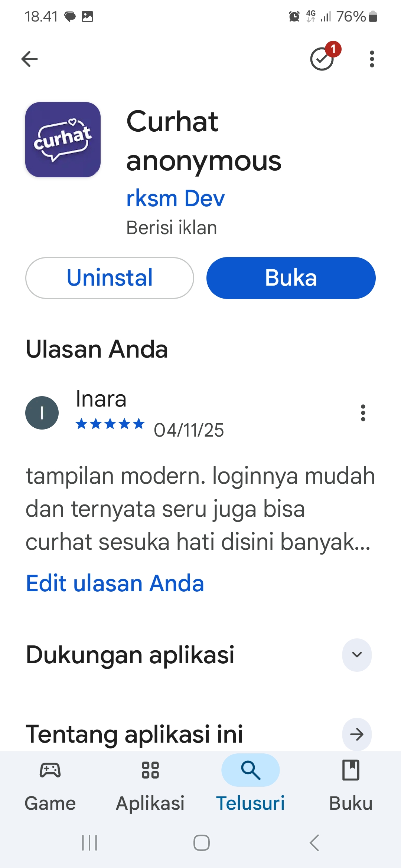Tap the blue Buka button
Viewport: 401px width, 868px height.
pyautogui.click(x=291, y=278)
